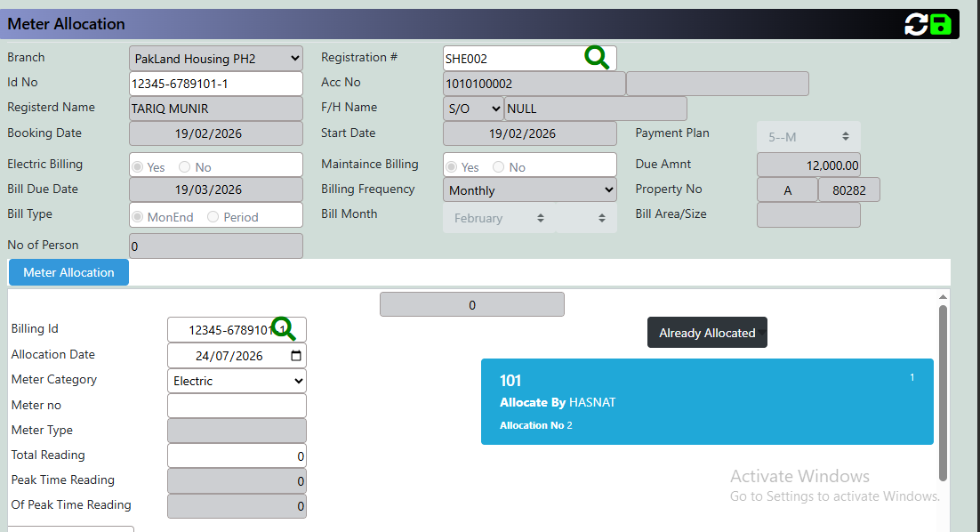Click the Property No block field A
Image resolution: width=980 pixels, height=532 pixels.
coord(788,190)
